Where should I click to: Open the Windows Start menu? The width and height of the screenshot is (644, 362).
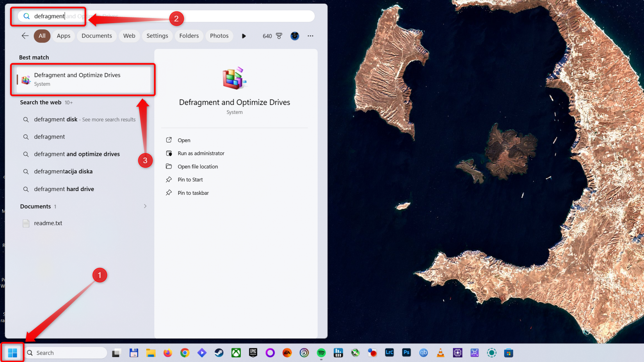(12, 352)
